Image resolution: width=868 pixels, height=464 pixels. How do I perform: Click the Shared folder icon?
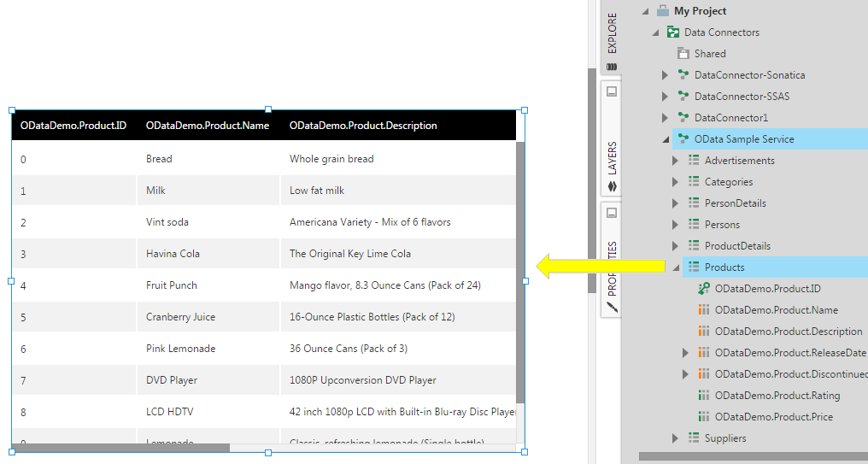tap(683, 54)
